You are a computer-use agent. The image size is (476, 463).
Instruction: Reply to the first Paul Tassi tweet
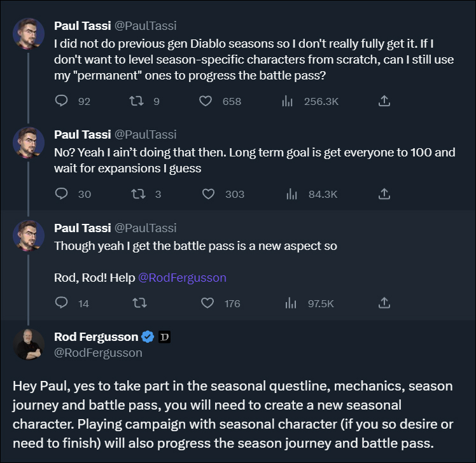tap(62, 101)
